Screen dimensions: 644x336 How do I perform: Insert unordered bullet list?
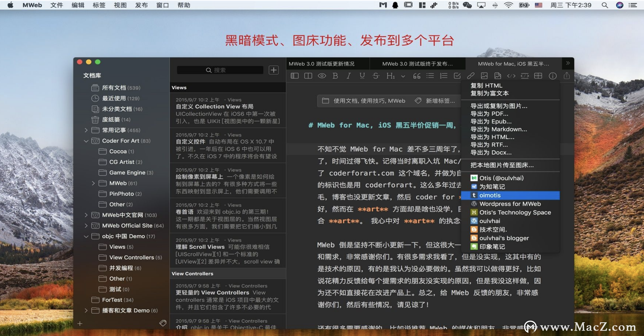pyautogui.click(x=430, y=76)
